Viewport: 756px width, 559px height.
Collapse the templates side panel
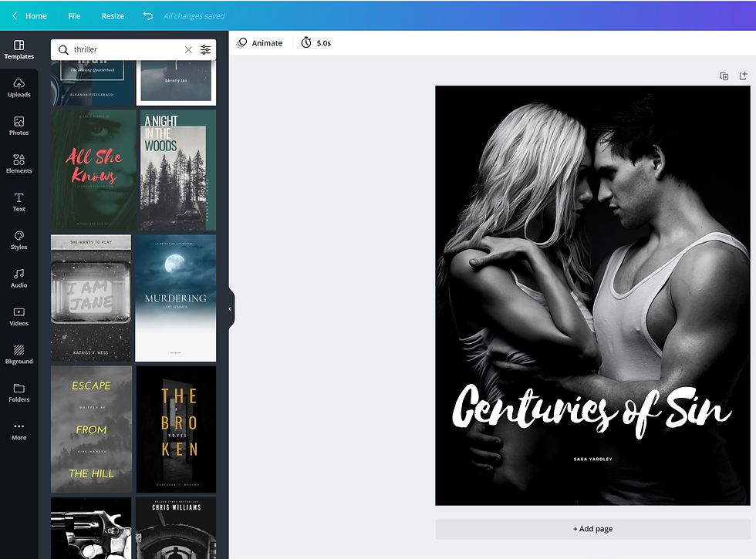tap(230, 309)
